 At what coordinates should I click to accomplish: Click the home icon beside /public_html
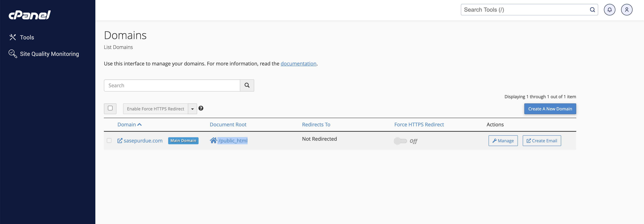(213, 140)
